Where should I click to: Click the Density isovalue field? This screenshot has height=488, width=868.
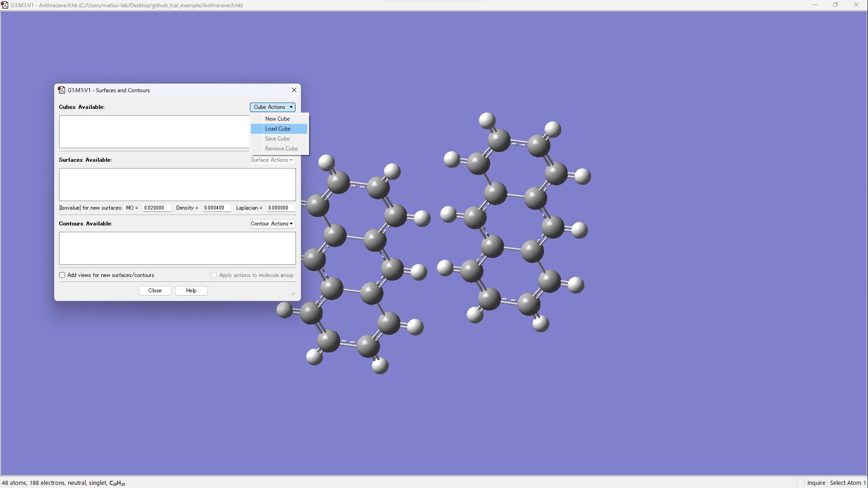216,208
